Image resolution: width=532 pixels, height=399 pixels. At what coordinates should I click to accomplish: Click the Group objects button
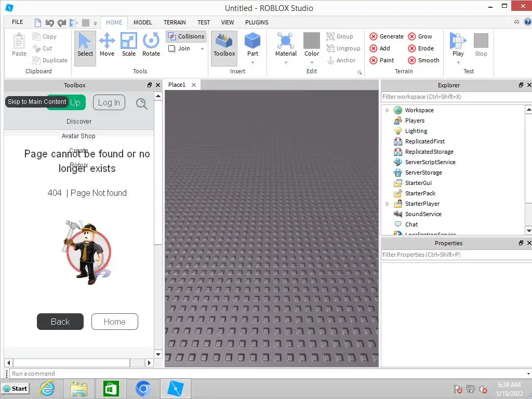(340, 36)
